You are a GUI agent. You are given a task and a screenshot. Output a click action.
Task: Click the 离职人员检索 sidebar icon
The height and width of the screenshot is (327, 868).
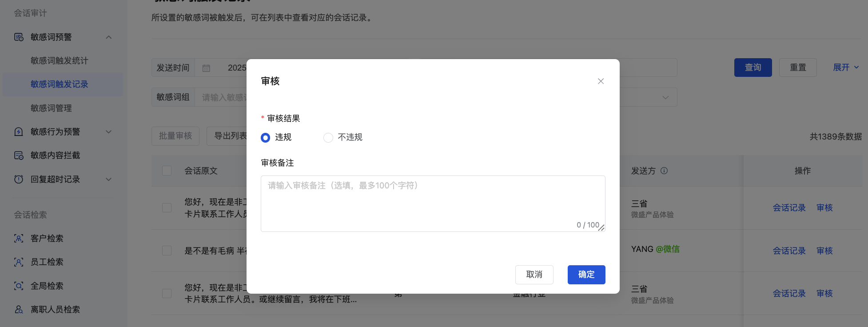coord(19,310)
